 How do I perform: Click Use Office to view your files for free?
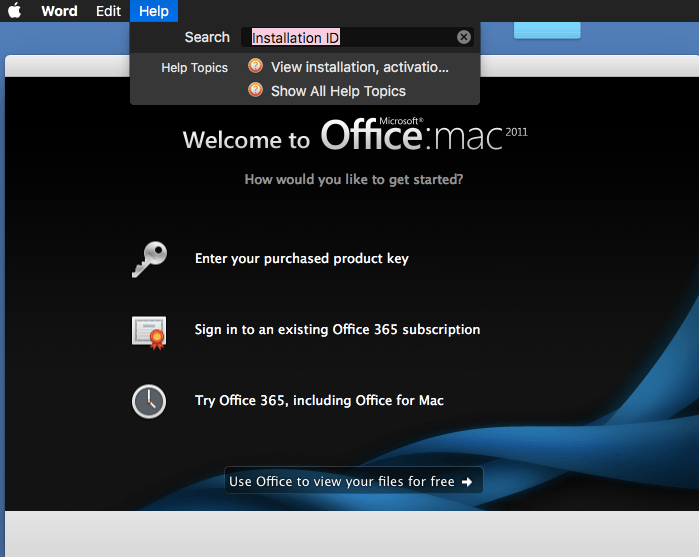point(354,481)
